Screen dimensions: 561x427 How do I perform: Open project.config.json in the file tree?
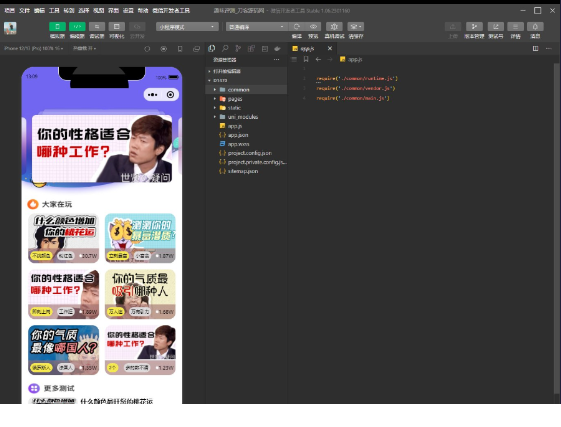pos(246,153)
